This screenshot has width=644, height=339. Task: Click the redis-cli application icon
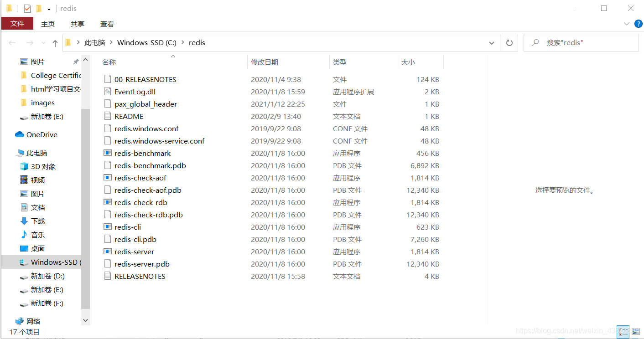(108, 227)
